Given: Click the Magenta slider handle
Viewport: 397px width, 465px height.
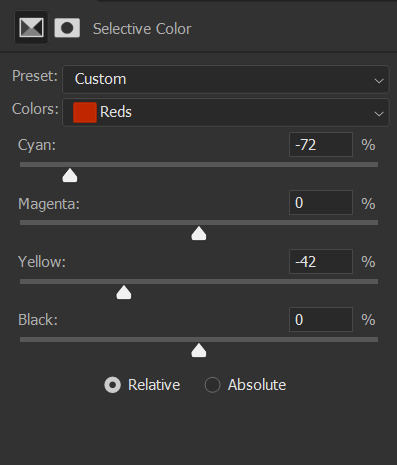Looking at the screenshot, I should point(199,233).
